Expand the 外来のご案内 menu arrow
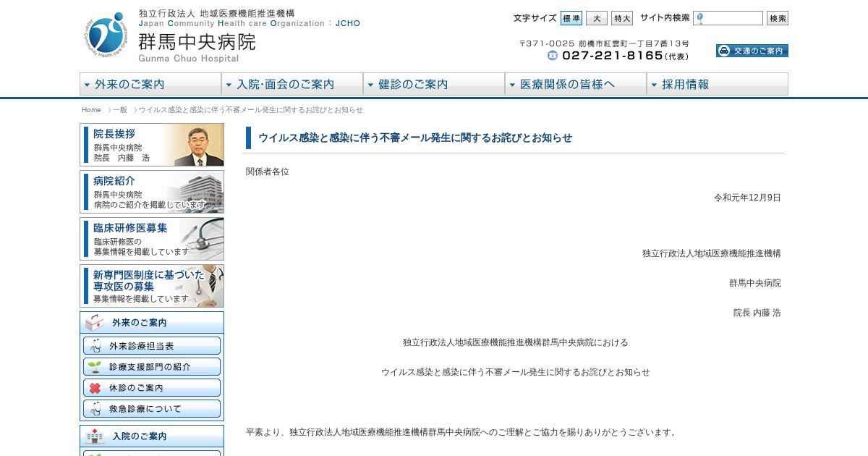Viewport: 868px width, 456px height. pyautogui.click(x=87, y=85)
